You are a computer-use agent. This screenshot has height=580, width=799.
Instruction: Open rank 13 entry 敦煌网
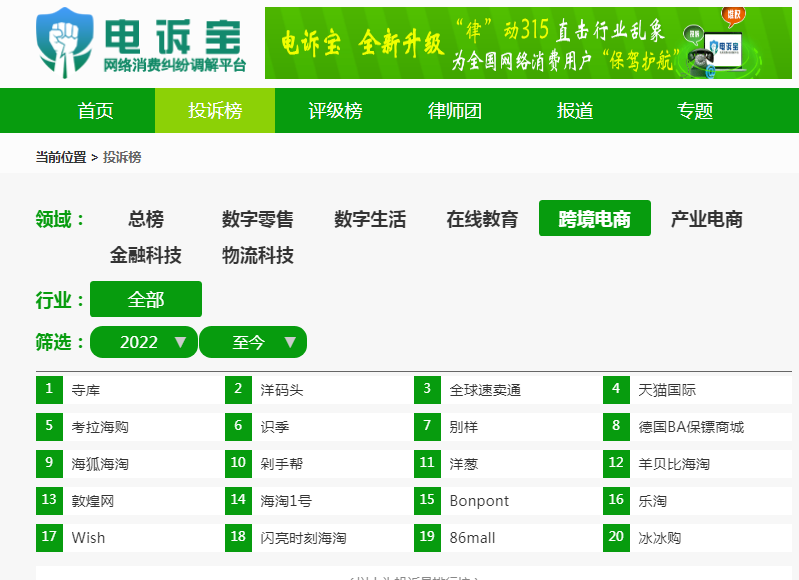pos(93,501)
